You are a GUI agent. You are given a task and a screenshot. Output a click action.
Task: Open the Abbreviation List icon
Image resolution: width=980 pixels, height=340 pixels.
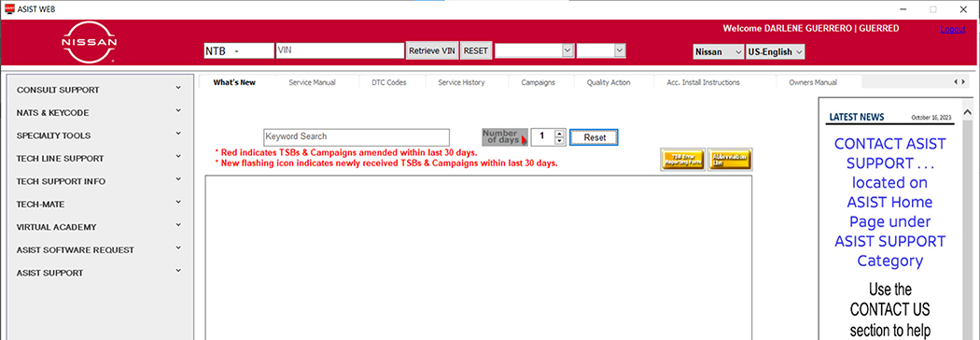coord(730,160)
